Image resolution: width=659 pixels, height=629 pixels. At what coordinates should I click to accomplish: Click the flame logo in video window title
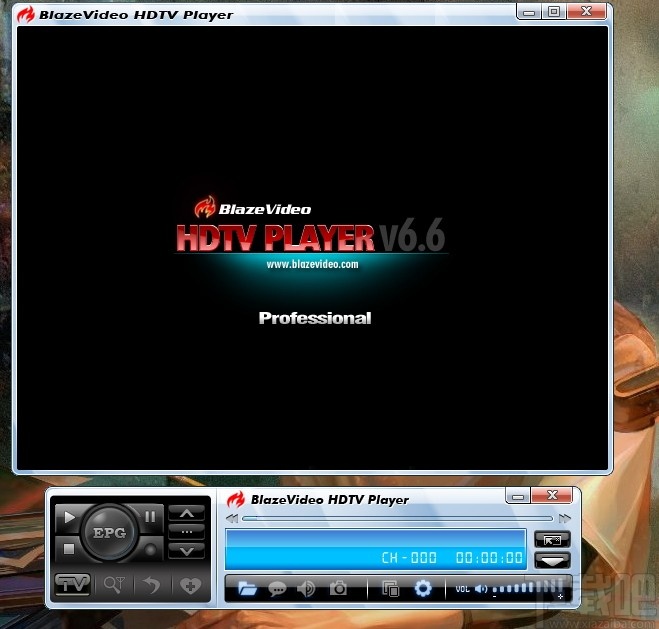pos(25,14)
